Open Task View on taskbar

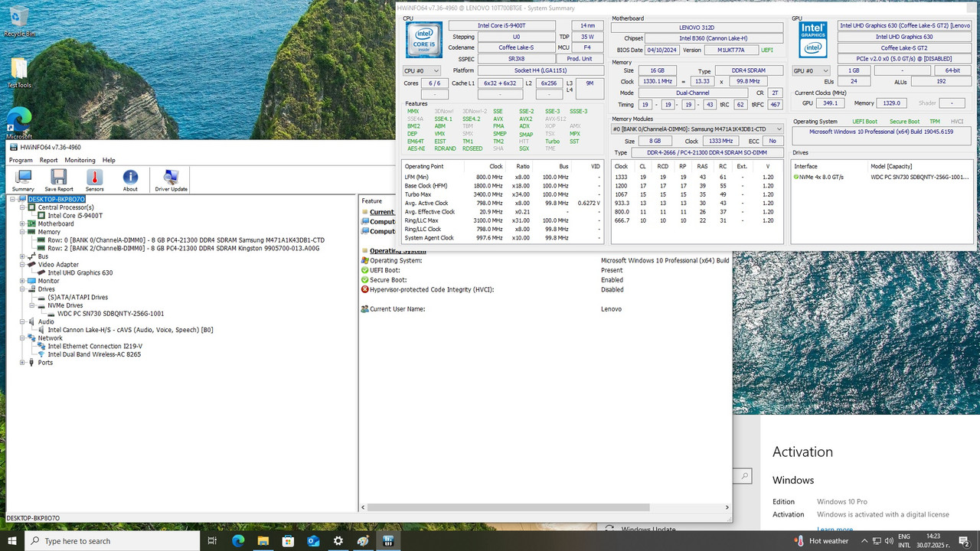(x=211, y=540)
